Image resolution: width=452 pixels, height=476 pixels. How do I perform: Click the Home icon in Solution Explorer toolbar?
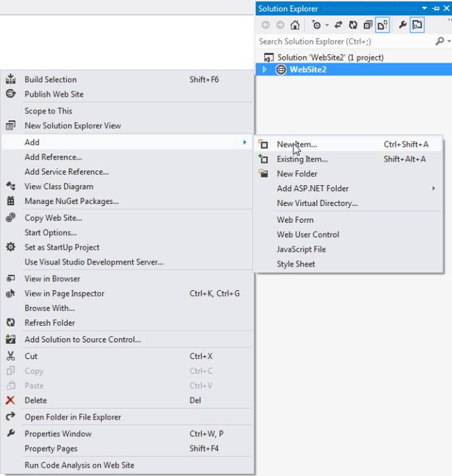tap(295, 25)
